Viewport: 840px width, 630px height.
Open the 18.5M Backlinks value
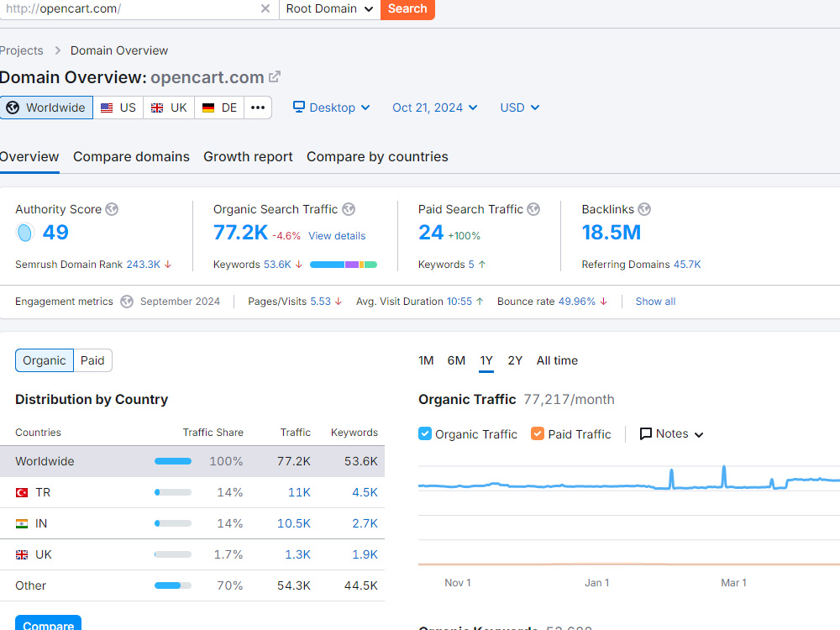pos(612,233)
